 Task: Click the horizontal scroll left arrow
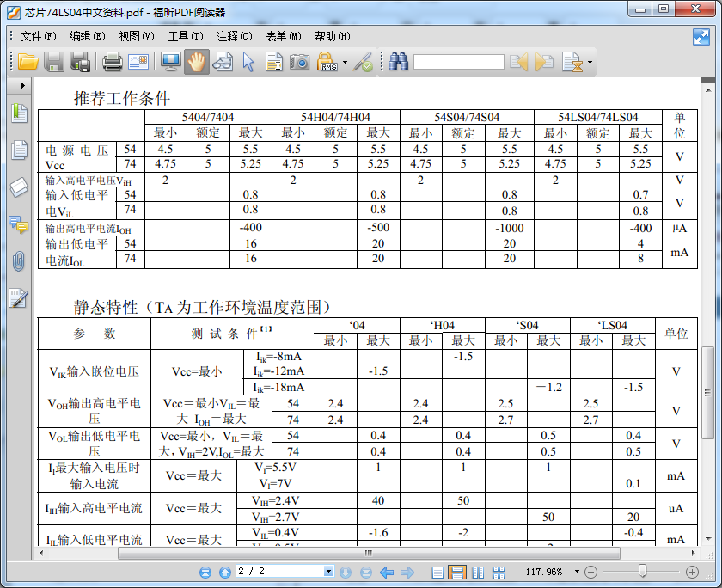click(41, 553)
